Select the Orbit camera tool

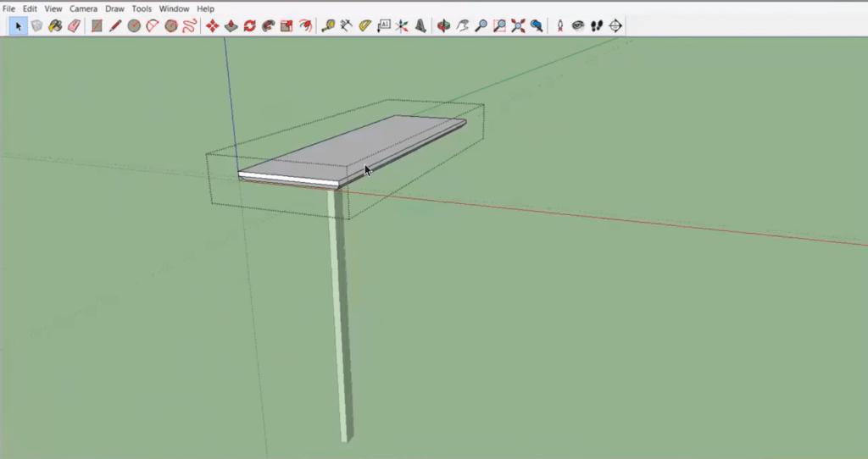pyautogui.click(x=443, y=26)
